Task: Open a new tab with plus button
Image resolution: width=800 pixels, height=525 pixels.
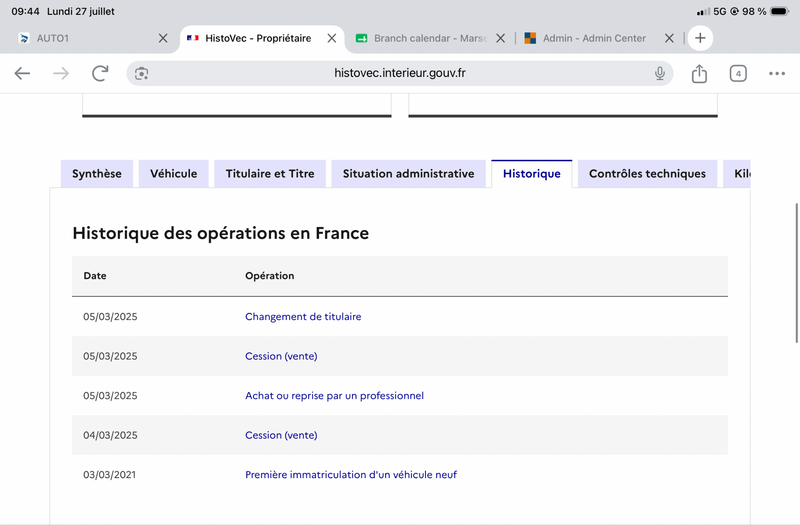Action: coord(700,38)
